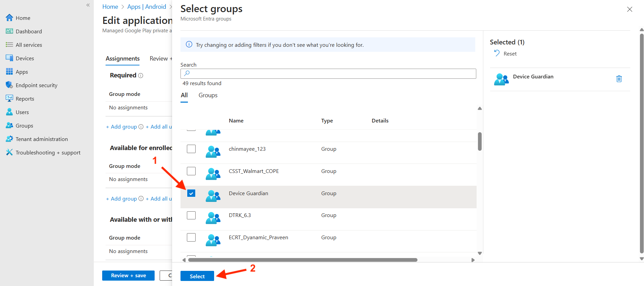This screenshot has width=644, height=286.
Task: Check the chinmayee_123 group checkbox
Action: pos(191,149)
